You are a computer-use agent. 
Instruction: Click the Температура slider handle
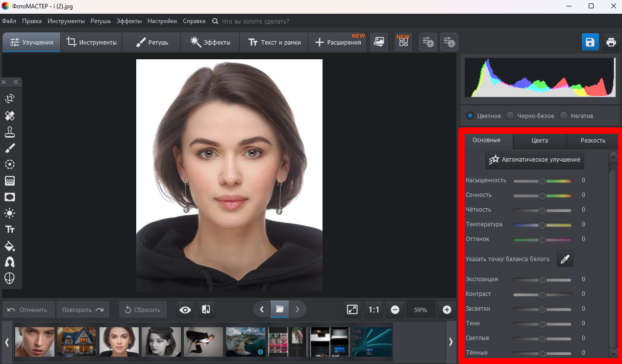pos(542,225)
